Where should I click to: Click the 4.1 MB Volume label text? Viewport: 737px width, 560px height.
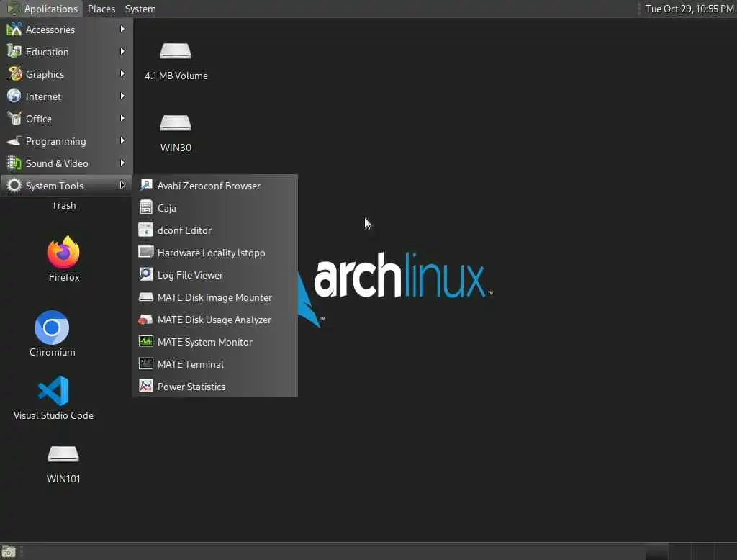(176, 76)
